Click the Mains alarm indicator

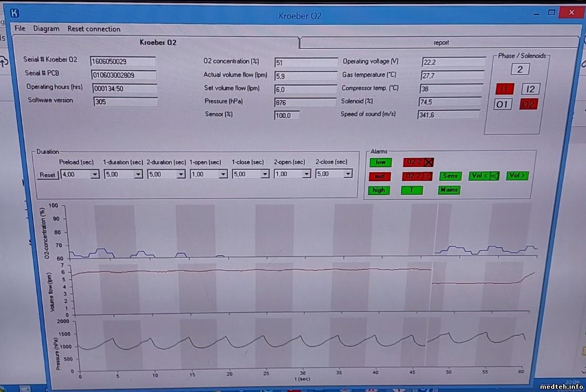[x=449, y=190]
